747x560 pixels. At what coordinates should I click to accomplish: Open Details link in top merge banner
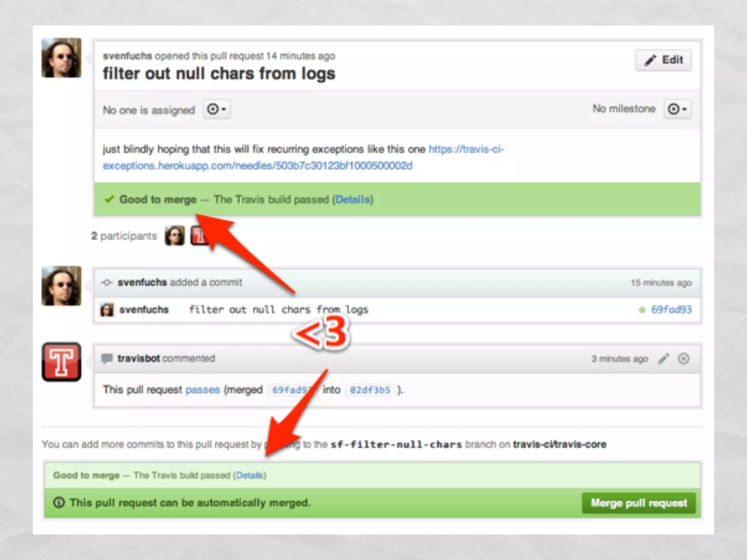[x=352, y=199]
